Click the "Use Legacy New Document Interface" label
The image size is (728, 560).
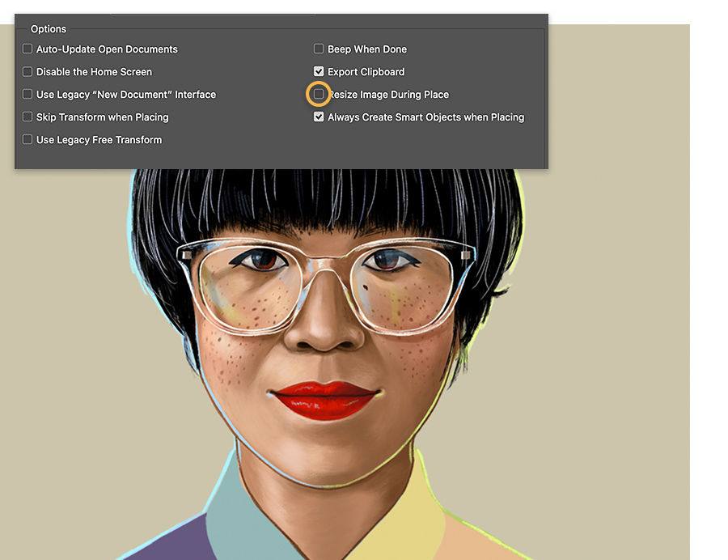125,94
